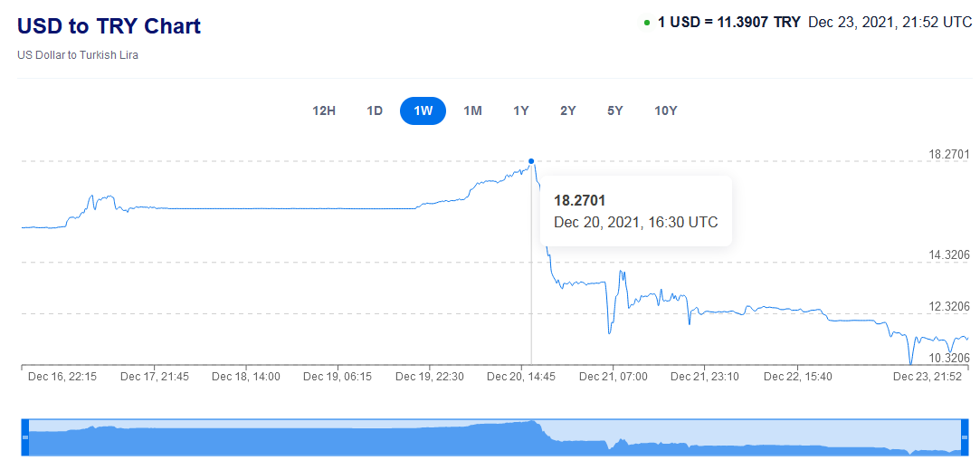This screenshot has width=980, height=470.
Task: Switch chart to 1D range
Action: (x=375, y=110)
